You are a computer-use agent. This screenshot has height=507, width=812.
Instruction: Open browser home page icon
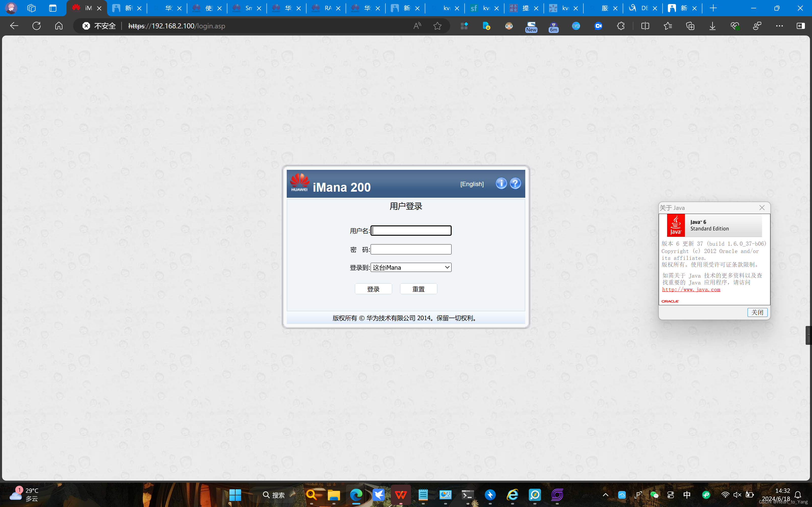59,26
